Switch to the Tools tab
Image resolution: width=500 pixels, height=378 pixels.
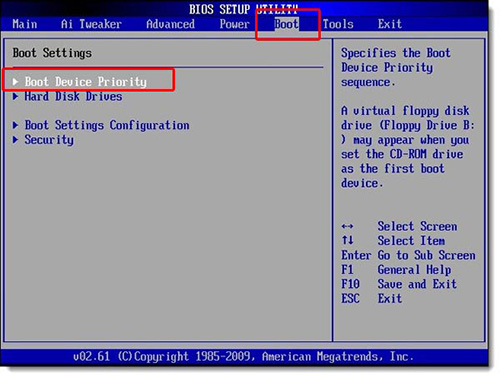tap(338, 24)
